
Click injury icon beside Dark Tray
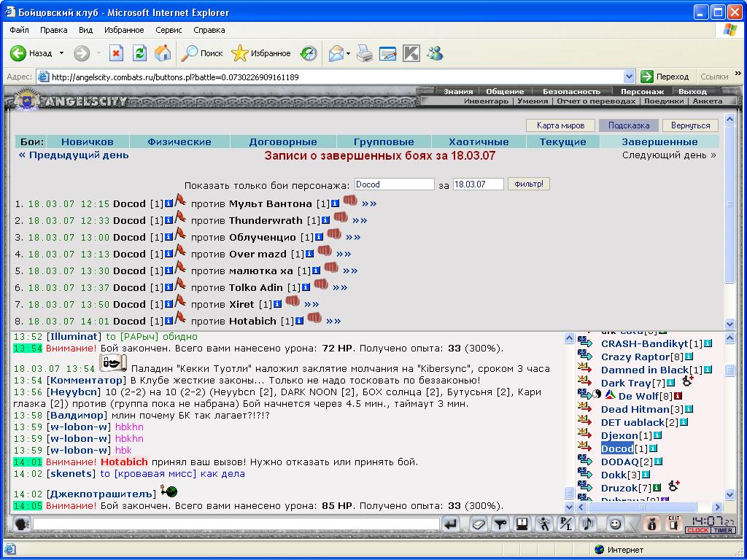click(687, 381)
